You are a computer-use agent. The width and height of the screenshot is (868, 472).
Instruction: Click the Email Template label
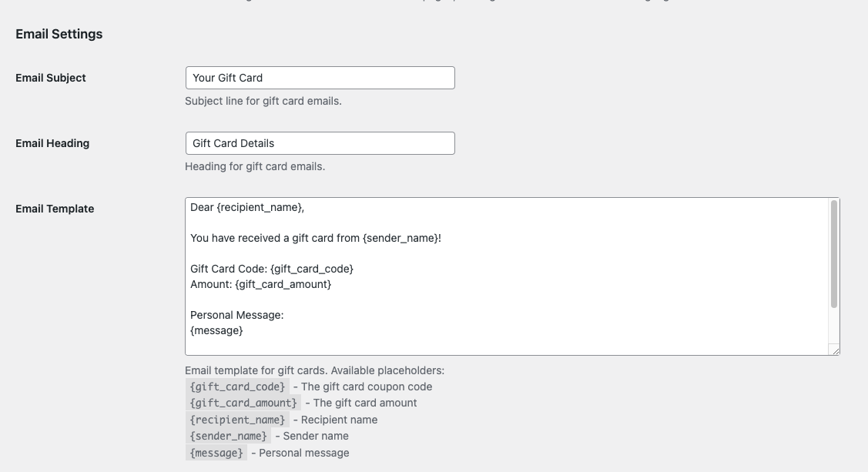click(55, 209)
